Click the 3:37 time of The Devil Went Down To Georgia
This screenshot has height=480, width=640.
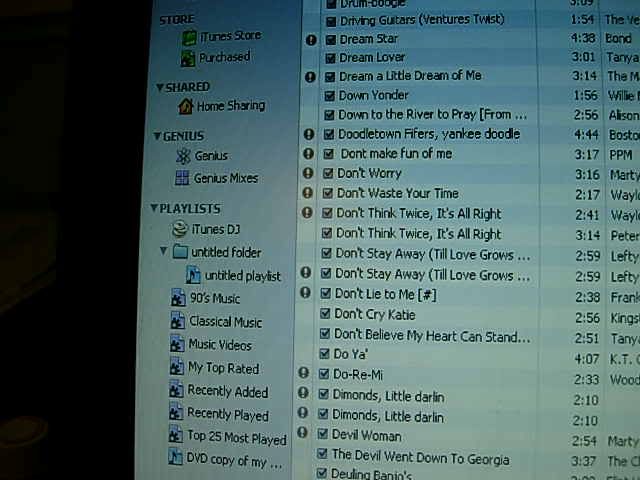(583, 461)
